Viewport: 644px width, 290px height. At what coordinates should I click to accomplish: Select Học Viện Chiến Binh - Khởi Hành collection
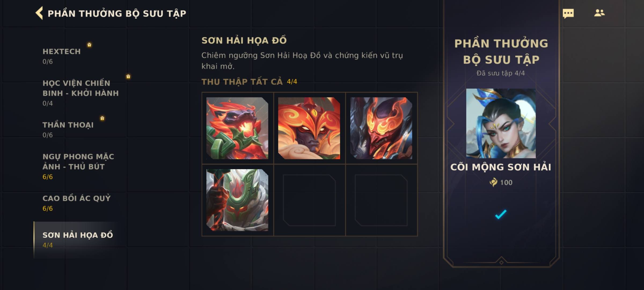tap(80, 93)
